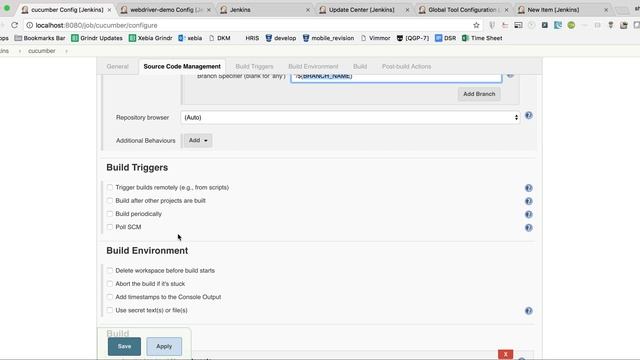Reload the page with browser refresh icon
This screenshot has height=360, width=640.
[14, 25]
